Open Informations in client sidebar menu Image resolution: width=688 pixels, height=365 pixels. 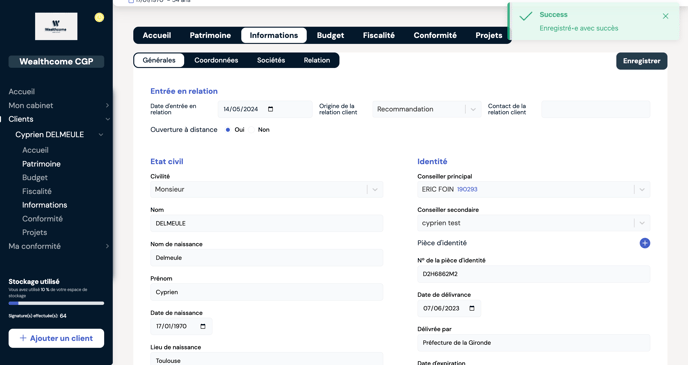click(44, 205)
